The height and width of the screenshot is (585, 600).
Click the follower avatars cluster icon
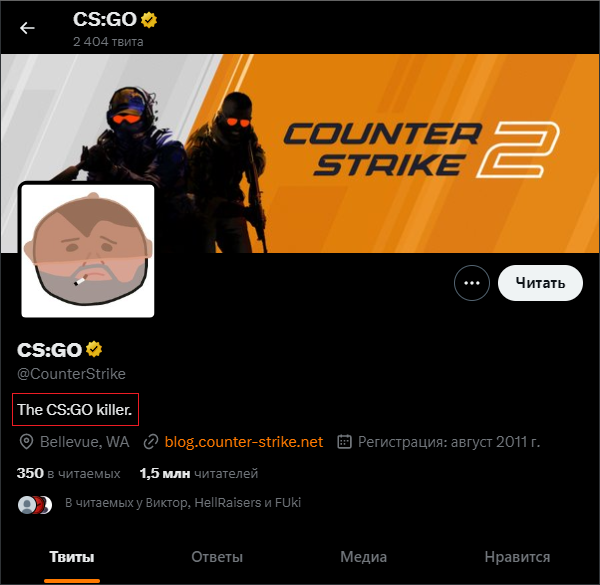pyautogui.click(x=35, y=505)
